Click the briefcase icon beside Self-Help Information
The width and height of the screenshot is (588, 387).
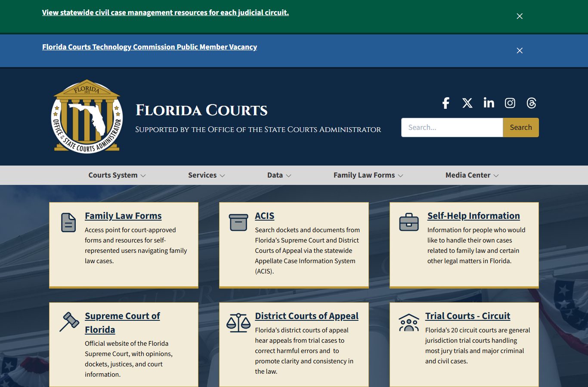409,222
